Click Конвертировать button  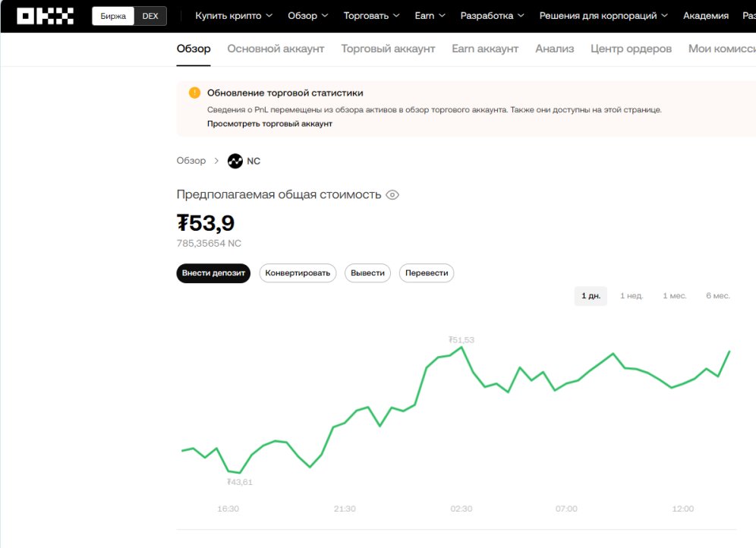298,273
